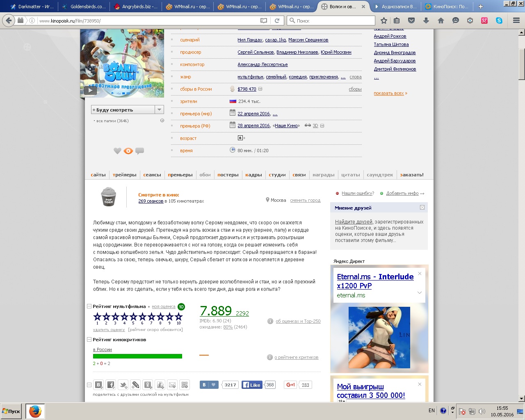The width and height of the screenshot is (525, 420).
Task: Open the bookmarks list icon
Action: click(x=397, y=21)
